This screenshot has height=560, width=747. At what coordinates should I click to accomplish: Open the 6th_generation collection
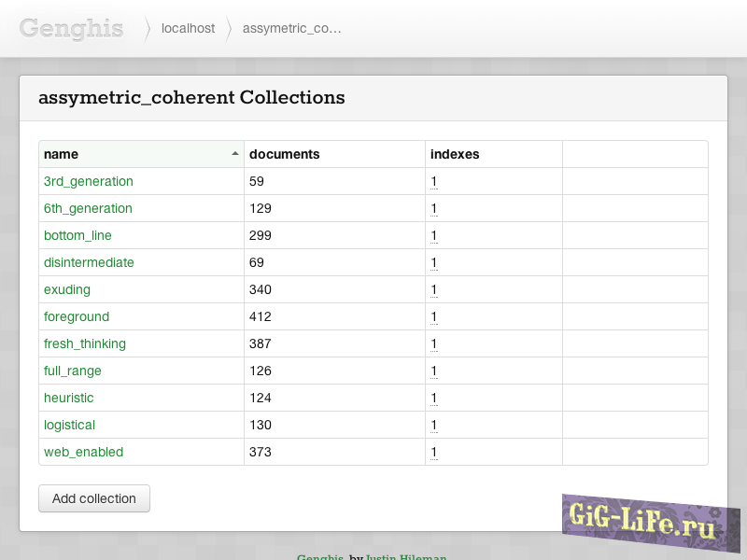click(88, 208)
